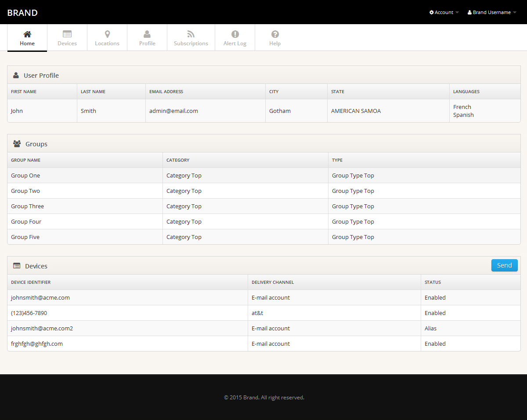Viewport: 527px width, 420px height.
Task: Click Category Top in Group Three row
Action: [x=184, y=206]
